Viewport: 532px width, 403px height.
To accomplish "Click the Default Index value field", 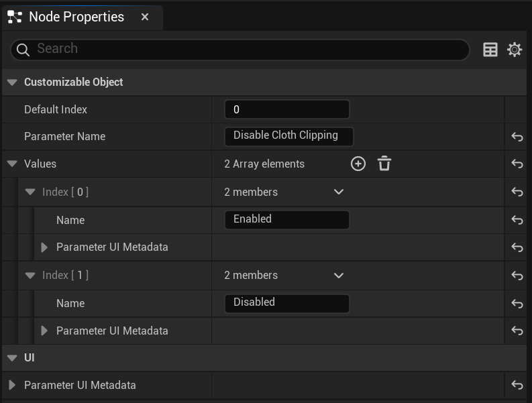I will point(287,109).
